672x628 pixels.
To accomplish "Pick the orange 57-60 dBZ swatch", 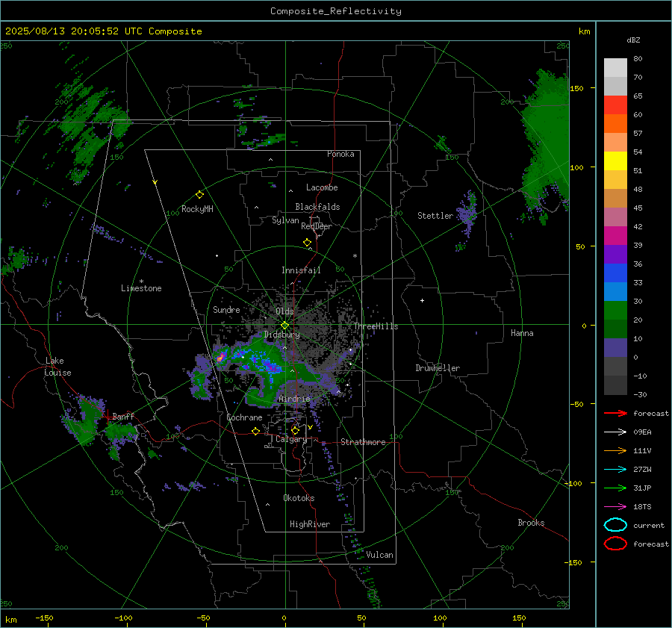I will 615,123.
